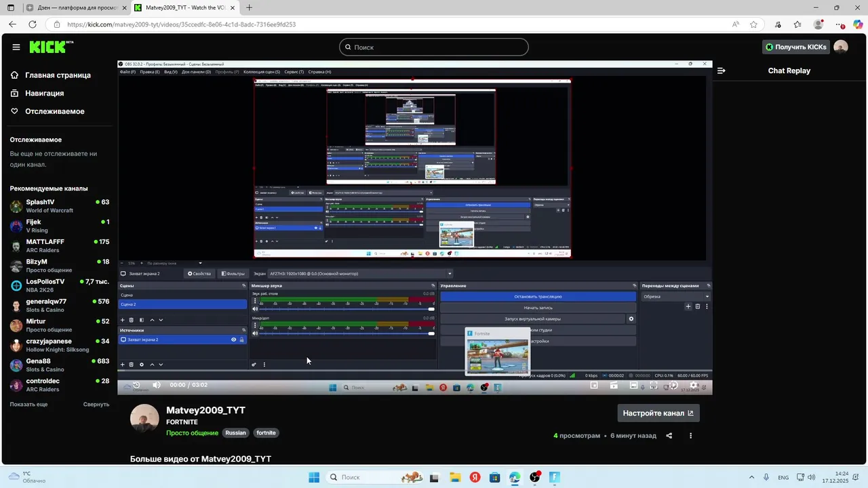The image size is (868, 488).
Task: Open Read aloud in address bar
Action: pyautogui.click(x=736, y=24)
